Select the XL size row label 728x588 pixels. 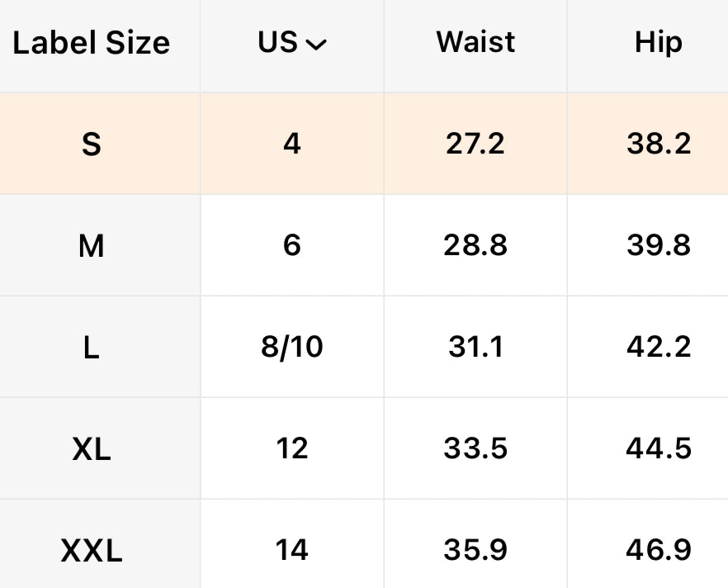(x=92, y=449)
